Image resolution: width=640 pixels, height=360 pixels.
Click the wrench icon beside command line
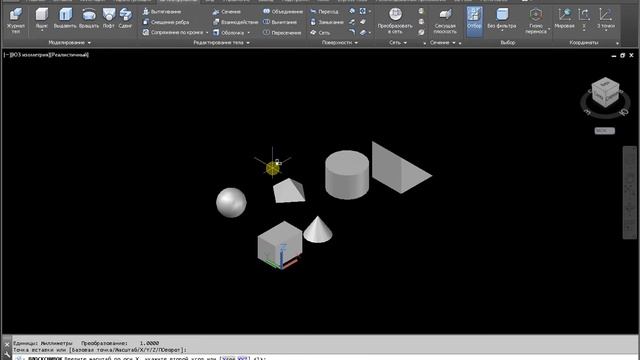click(x=7, y=355)
